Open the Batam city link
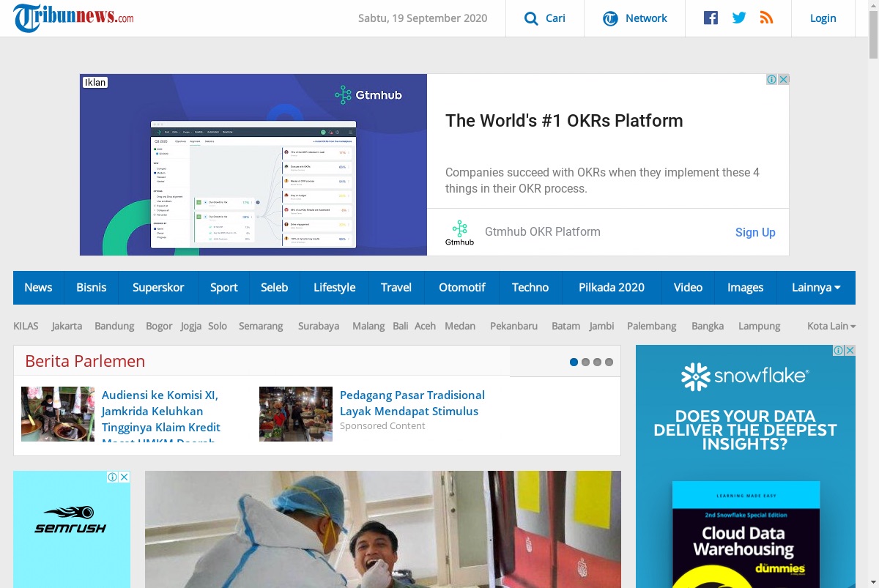The image size is (879, 588). click(566, 326)
